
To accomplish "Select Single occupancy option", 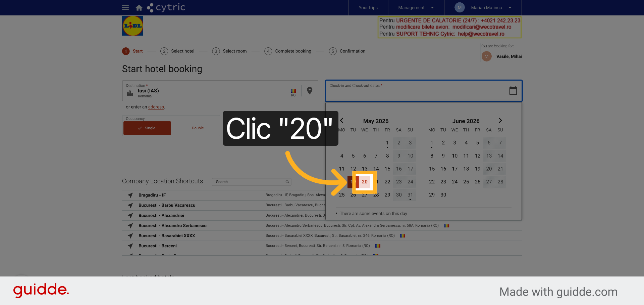I will pyautogui.click(x=147, y=128).
